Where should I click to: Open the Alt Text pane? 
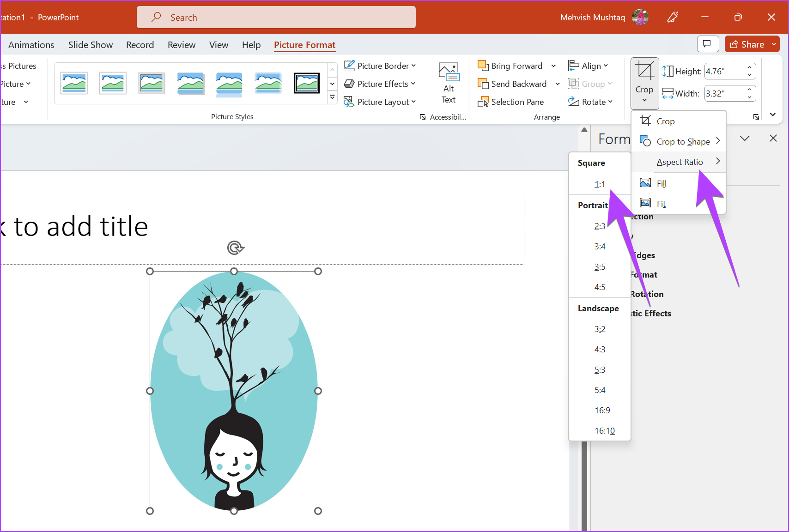(448, 83)
